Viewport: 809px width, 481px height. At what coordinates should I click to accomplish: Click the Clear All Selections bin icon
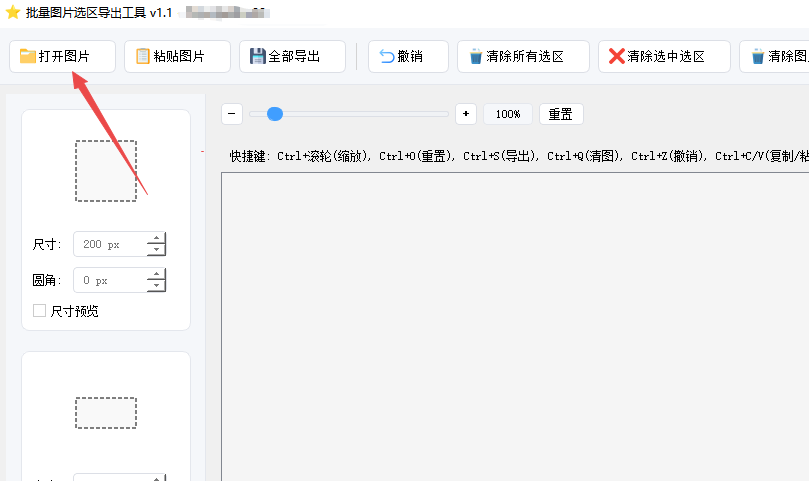[476, 57]
